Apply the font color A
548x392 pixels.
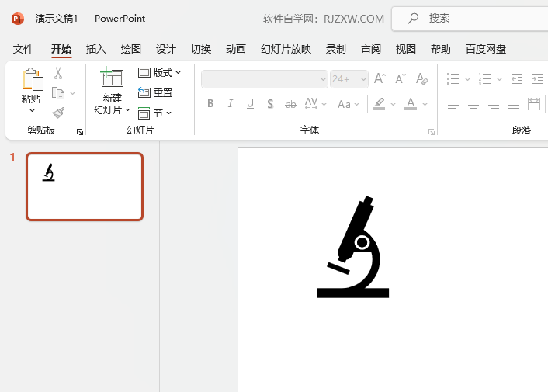click(x=411, y=104)
